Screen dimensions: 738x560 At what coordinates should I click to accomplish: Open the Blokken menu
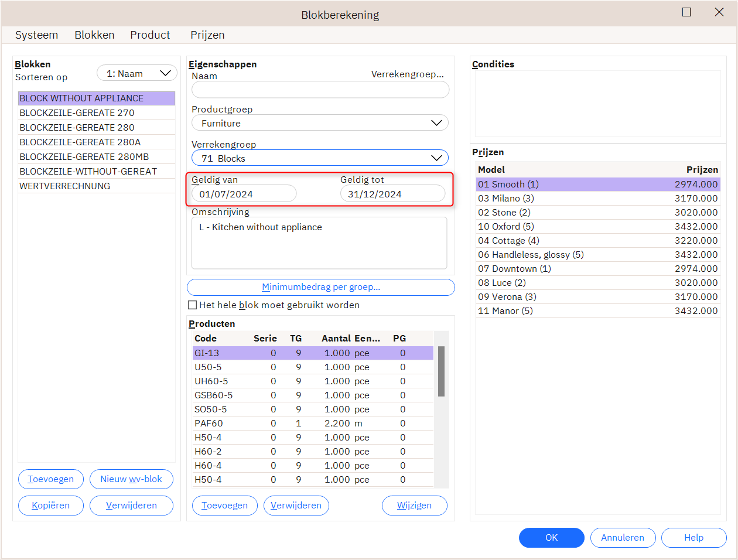point(94,35)
